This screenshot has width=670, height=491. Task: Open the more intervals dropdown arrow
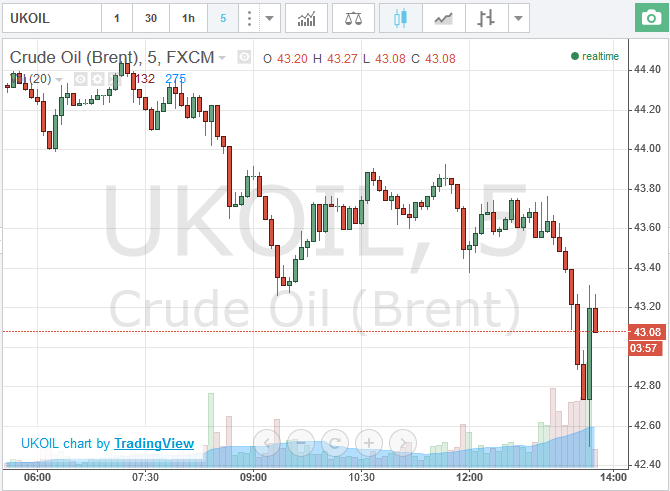point(270,18)
